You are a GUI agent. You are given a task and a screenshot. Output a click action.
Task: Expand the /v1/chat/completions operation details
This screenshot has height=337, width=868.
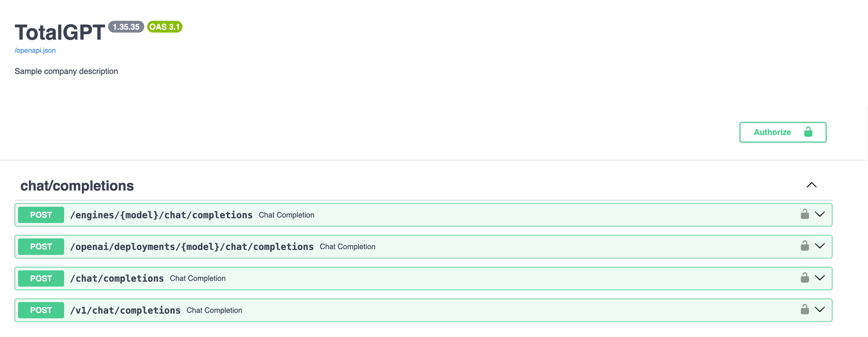coord(820,309)
